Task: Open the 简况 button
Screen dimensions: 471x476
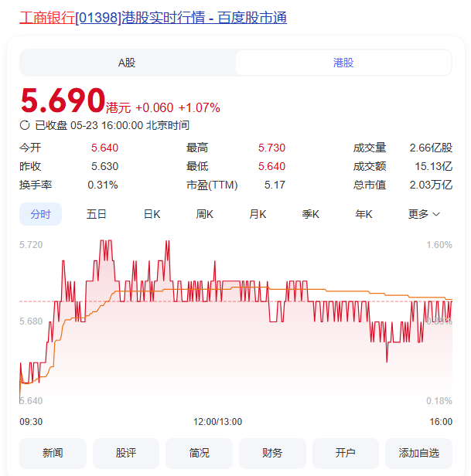Action: [x=199, y=454]
